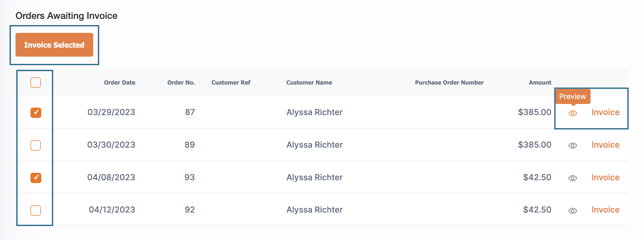Click the Amount column header
The height and width of the screenshot is (240, 644).
click(x=540, y=82)
